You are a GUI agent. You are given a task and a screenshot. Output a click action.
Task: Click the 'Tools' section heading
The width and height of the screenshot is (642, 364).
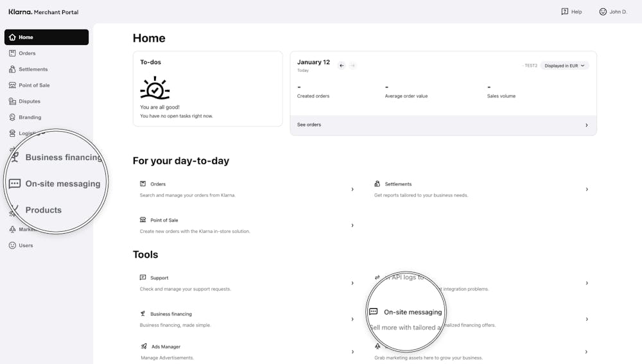pyautogui.click(x=145, y=255)
